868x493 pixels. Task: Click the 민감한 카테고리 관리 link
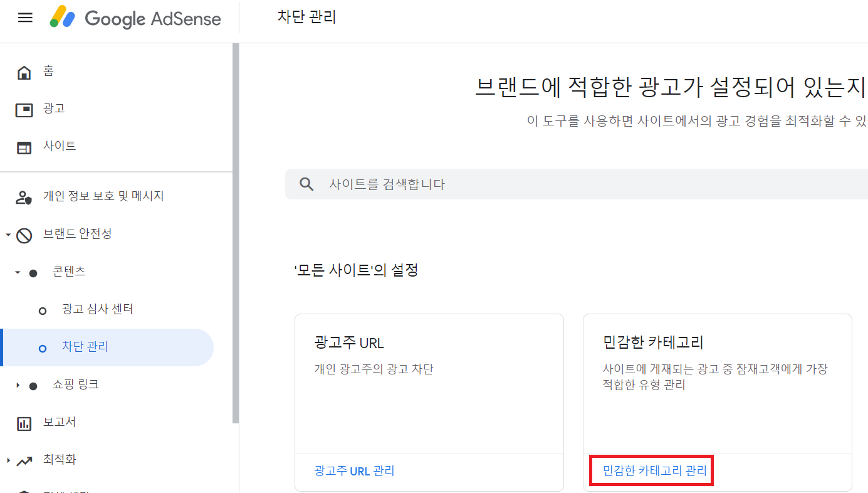click(x=654, y=471)
